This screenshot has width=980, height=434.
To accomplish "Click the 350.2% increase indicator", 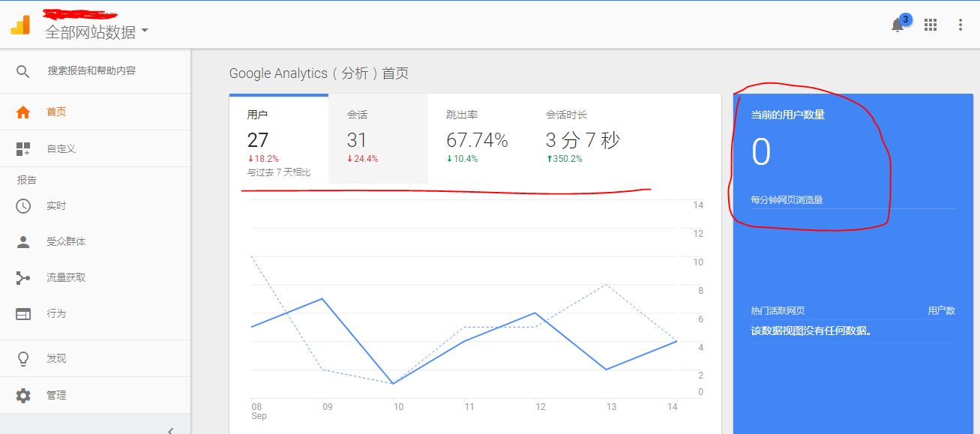I will pos(564,159).
